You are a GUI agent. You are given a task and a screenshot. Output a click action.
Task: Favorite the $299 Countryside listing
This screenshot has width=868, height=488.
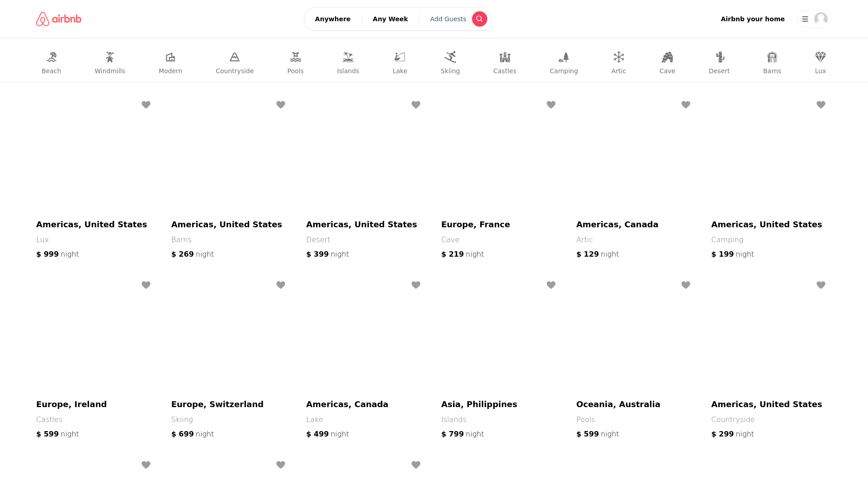[x=821, y=285]
